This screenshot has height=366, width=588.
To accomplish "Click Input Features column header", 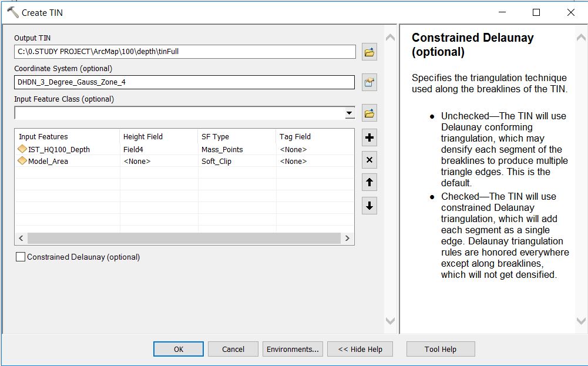I will 67,136.
